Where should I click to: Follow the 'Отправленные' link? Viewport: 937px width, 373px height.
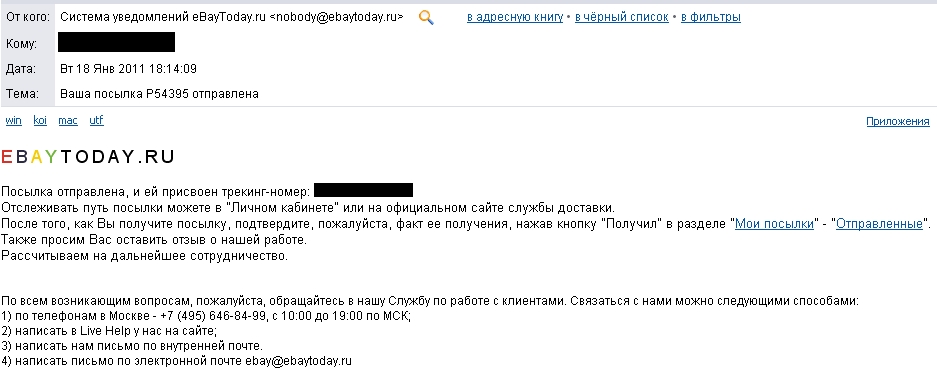[x=879, y=224]
